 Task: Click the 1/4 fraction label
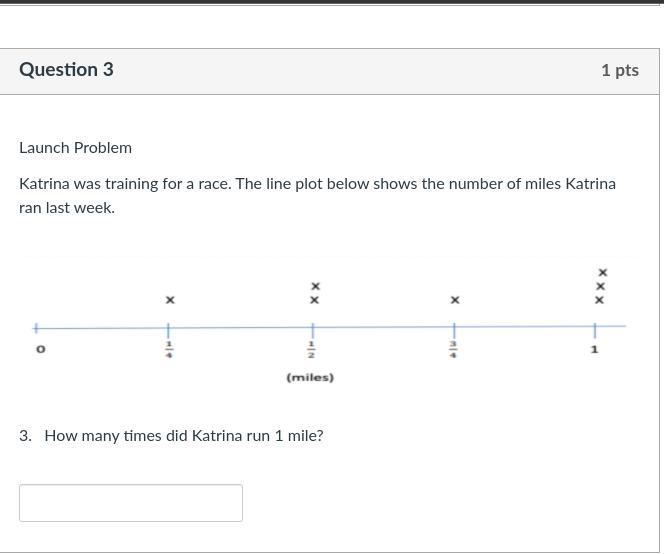tap(169, 349)
